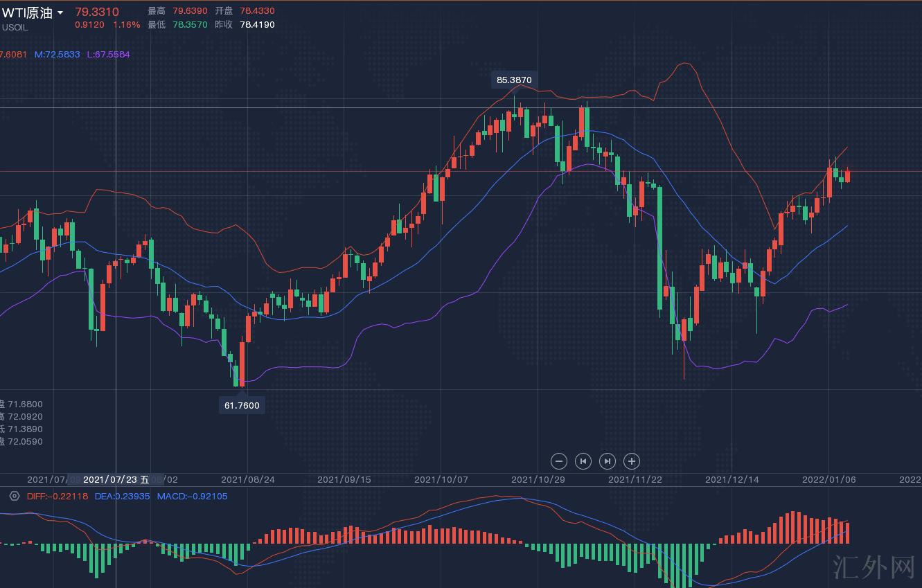
Task: Click the WTI原油 instrument name
Action: pos(26,13)
